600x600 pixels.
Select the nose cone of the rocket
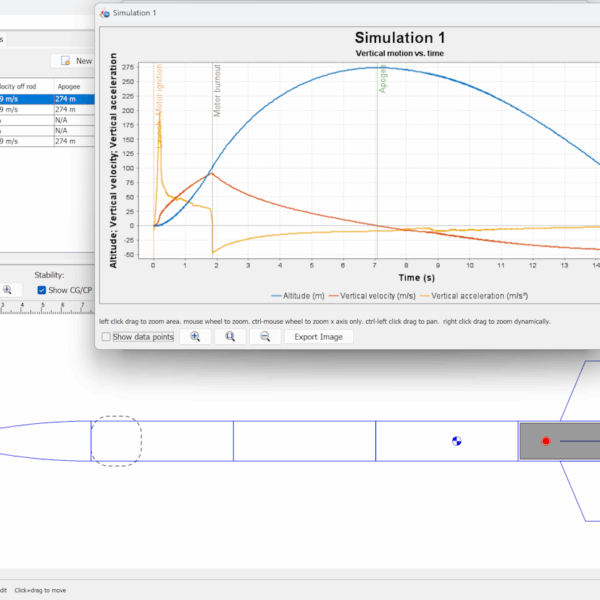coord(45,441)
